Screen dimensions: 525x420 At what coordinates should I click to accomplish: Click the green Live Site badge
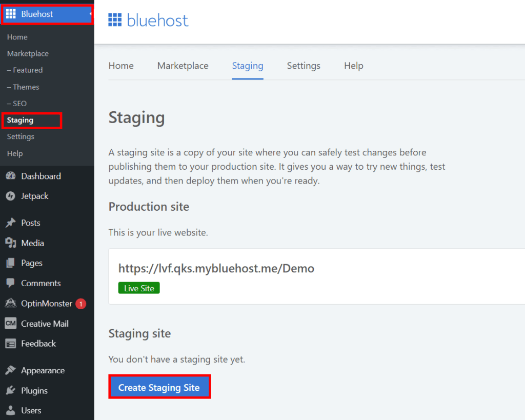click(x=139, y=288)
